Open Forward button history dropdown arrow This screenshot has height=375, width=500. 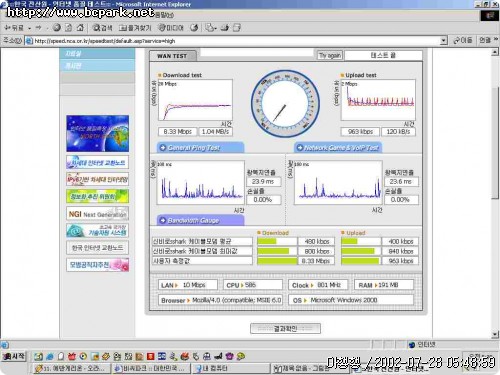click(47, 28)
